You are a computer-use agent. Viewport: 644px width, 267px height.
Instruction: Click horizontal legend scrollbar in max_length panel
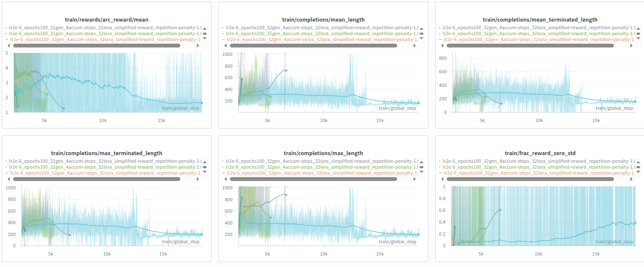coord(313,179)
